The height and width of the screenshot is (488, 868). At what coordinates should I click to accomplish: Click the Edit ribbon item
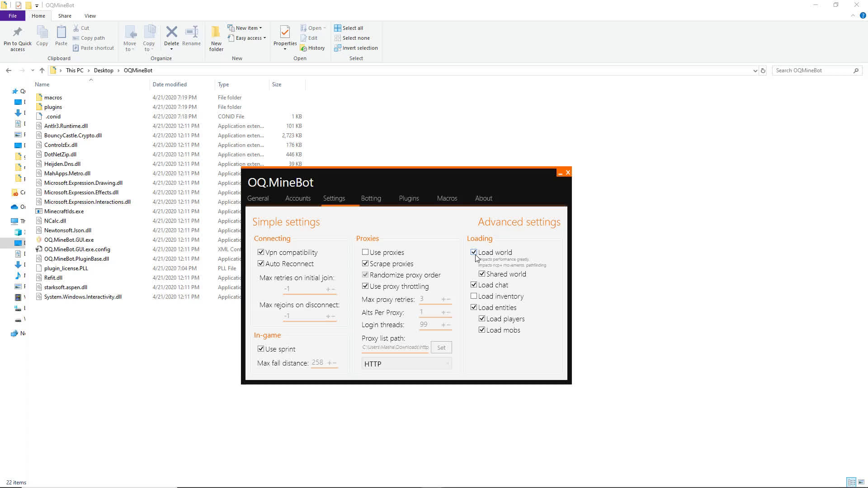pyautogui.click(x=309, y=38)
